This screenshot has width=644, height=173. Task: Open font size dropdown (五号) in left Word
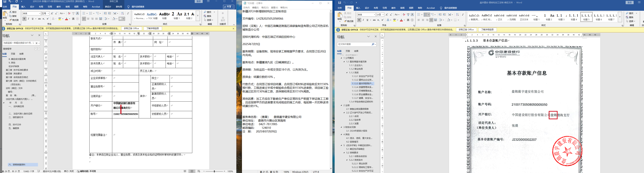coord(48,14)
